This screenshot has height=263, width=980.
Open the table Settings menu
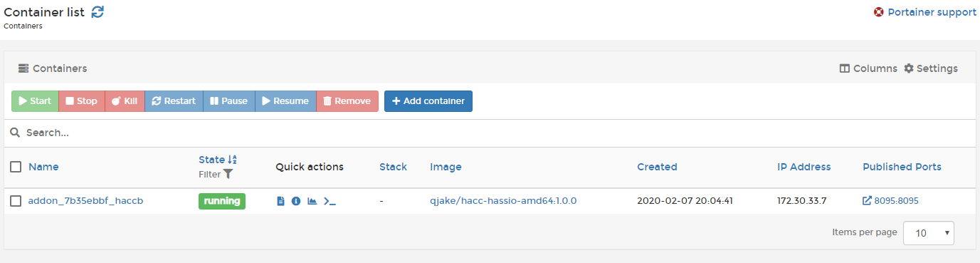point(931,68)
